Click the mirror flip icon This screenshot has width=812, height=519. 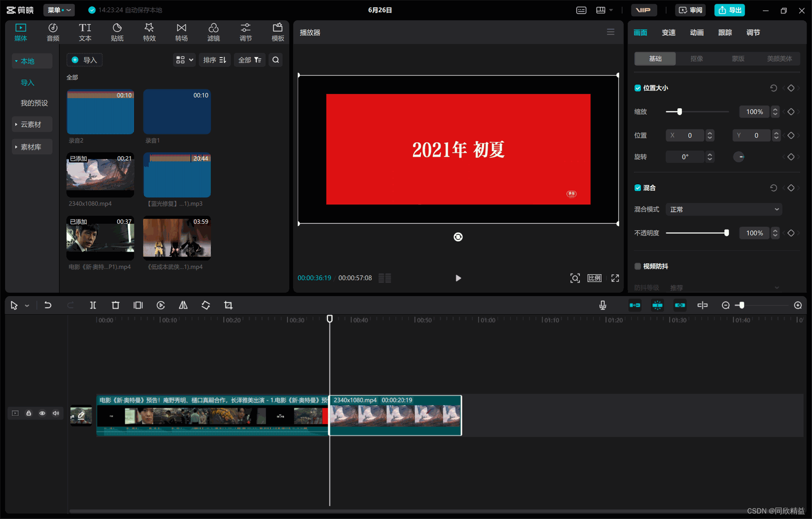click(183, 305)
